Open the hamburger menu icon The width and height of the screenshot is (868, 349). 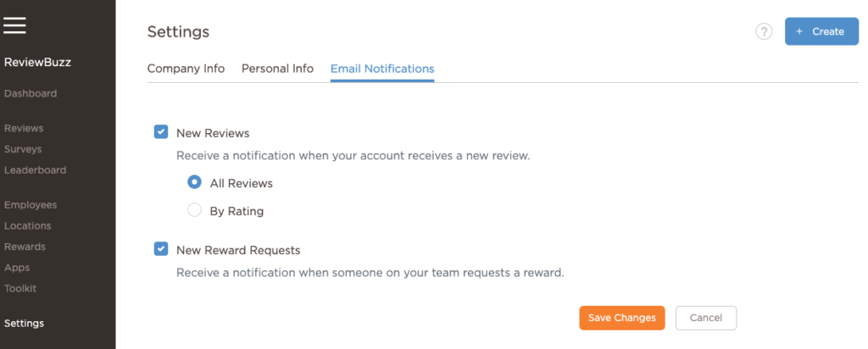point(14,25)
